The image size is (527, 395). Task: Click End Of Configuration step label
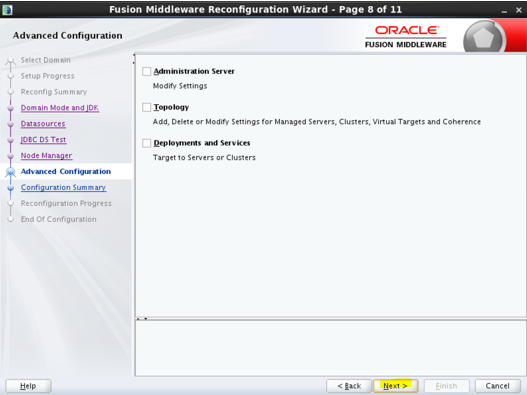pos(58,219)
